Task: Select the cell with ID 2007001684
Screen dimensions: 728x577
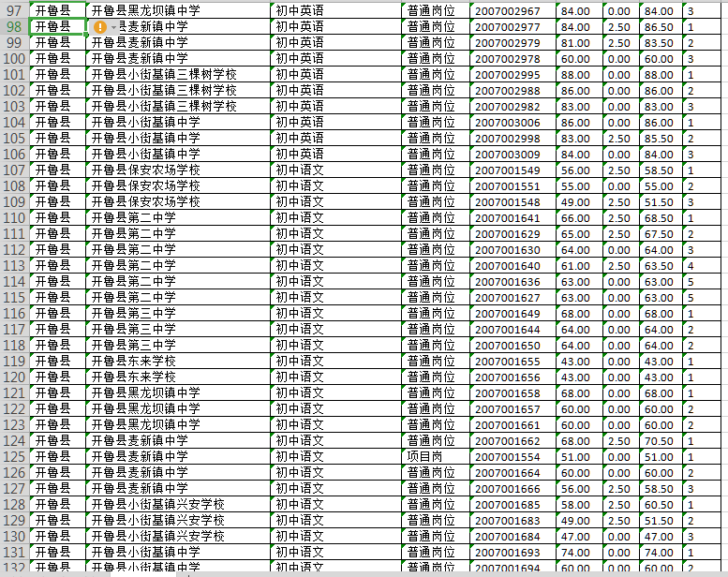Action: click(507, 537)
